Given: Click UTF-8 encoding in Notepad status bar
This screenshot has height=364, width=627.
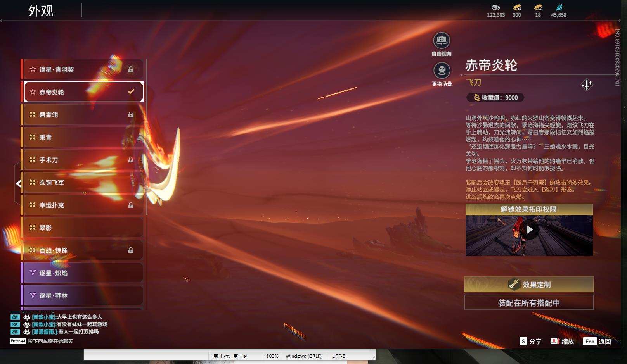Looking at the screenshot, I should [x=339, y=356].
